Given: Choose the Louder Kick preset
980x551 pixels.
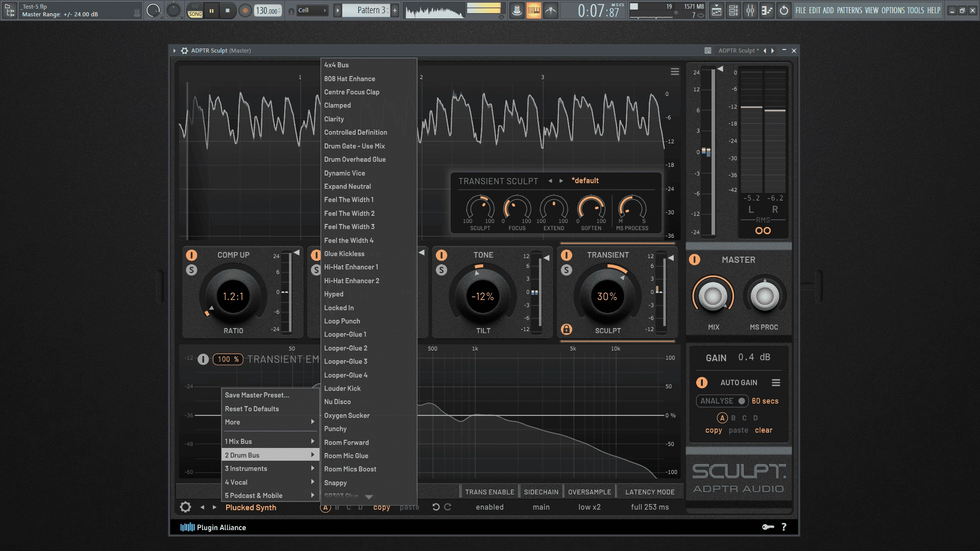Looking at the screenshot, I should [369, 388].
